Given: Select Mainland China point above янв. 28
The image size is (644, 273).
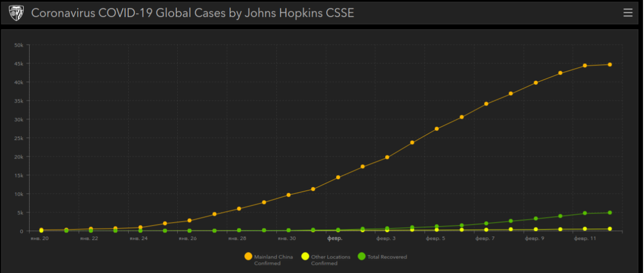Looking at the screenshot, I should click(x=239, y=209).
